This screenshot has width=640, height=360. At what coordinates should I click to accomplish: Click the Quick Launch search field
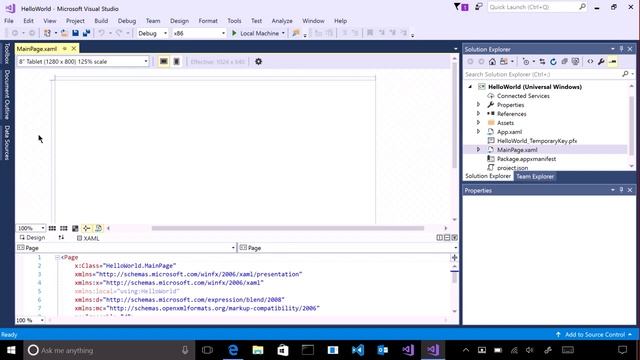[x=537, y=7]
